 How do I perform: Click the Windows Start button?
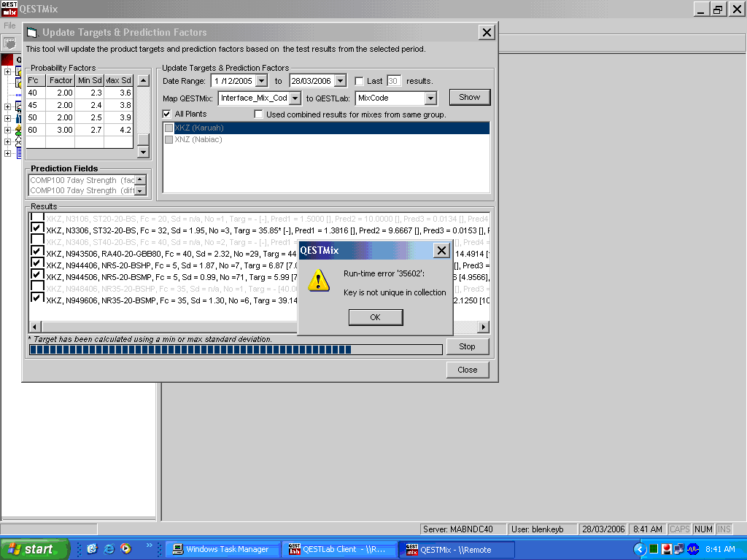coord(34,550)
